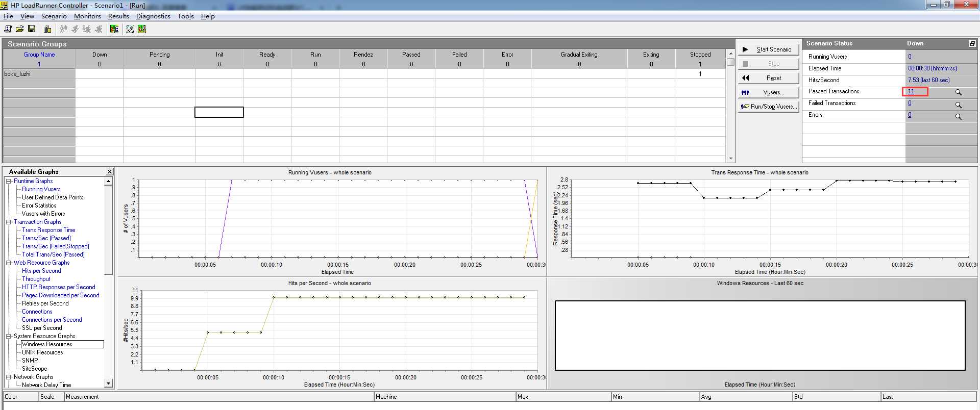
Task: Click the Stop scenario button
Action: (x=768, y=64)
